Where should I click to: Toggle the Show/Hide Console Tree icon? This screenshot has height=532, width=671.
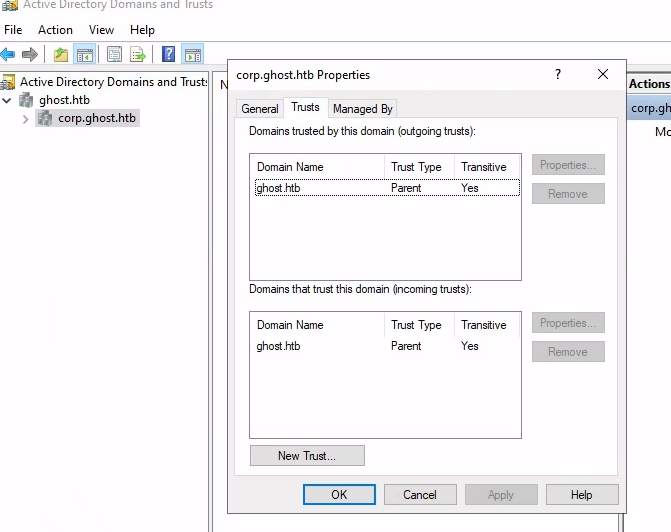tap(85, 54)
